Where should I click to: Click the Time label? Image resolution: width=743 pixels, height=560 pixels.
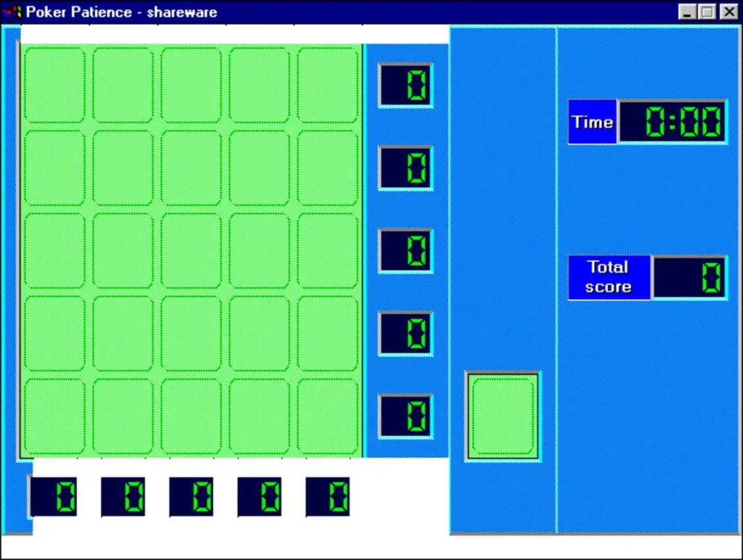(592, 122)
